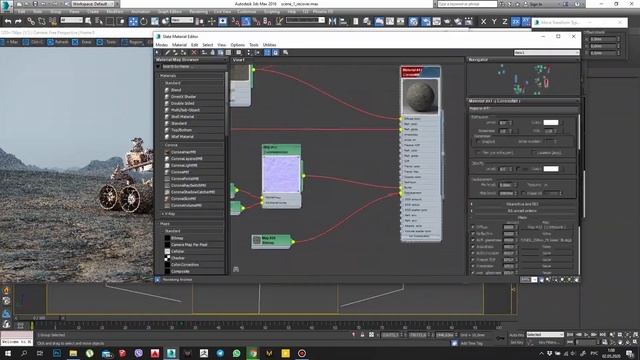Activate the Select and Rotate tool
This screenshot has height=360, width=640.
coord(144,21)
